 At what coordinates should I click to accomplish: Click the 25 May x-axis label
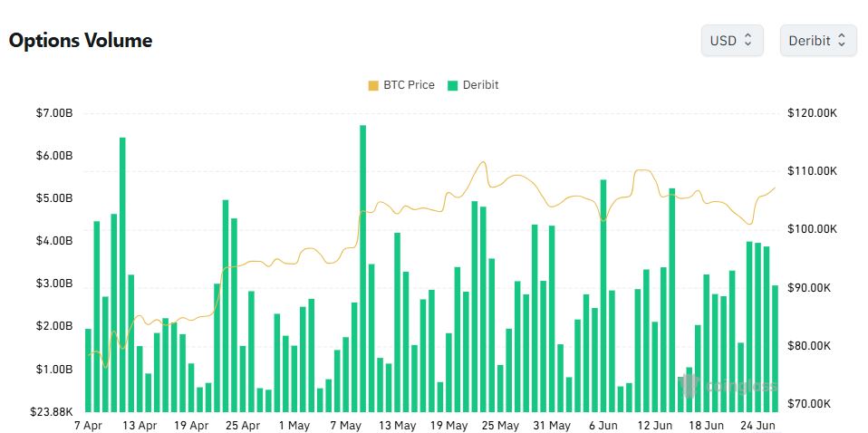500,426
